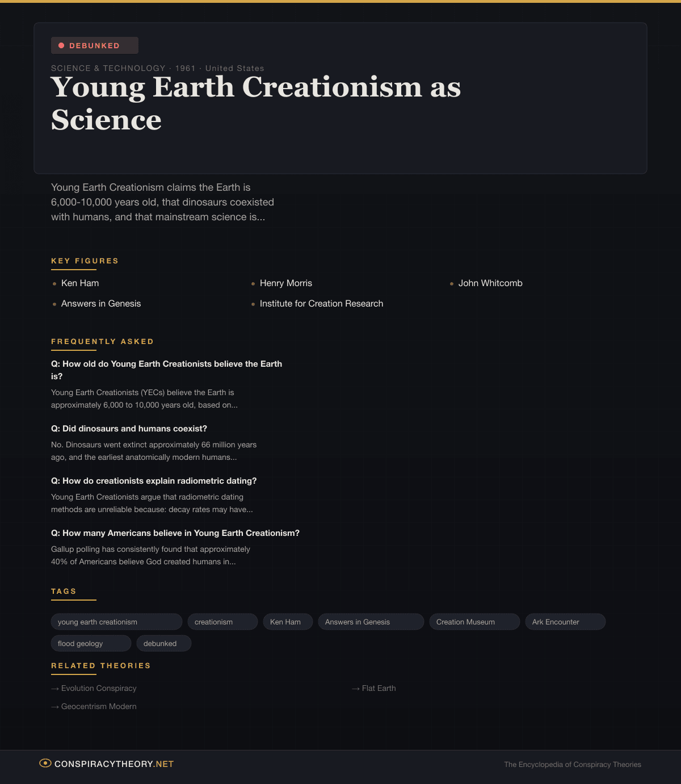The image size is (681, 784).
Task: Select the 'young earth creationism' tag
Action: pyautogui.click(x=116, y=622)
